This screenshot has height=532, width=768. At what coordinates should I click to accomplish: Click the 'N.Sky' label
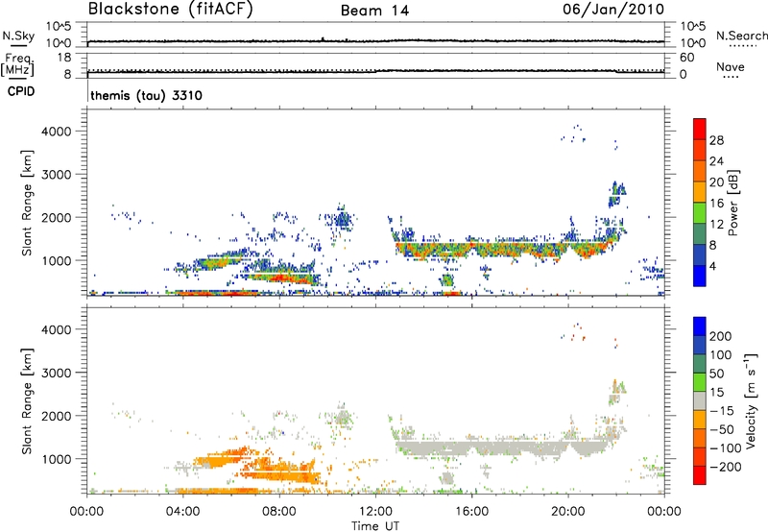tap(18, 36)
